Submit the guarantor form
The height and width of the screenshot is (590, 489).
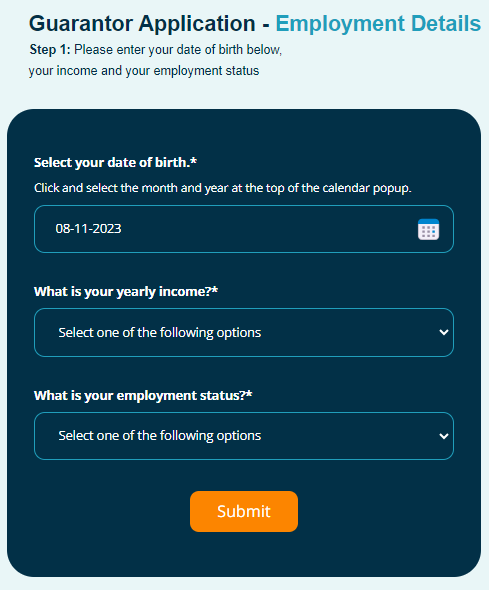click(244, 511)
